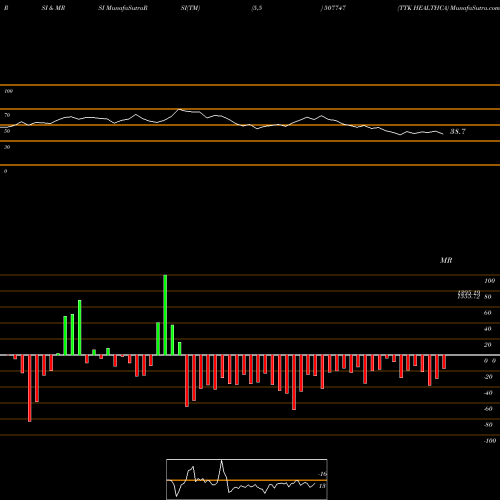Click the 1895.49 price label on right

[469, 292]
